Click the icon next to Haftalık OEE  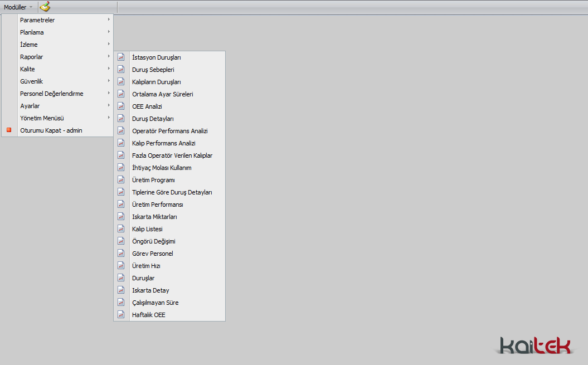(121, 315)
